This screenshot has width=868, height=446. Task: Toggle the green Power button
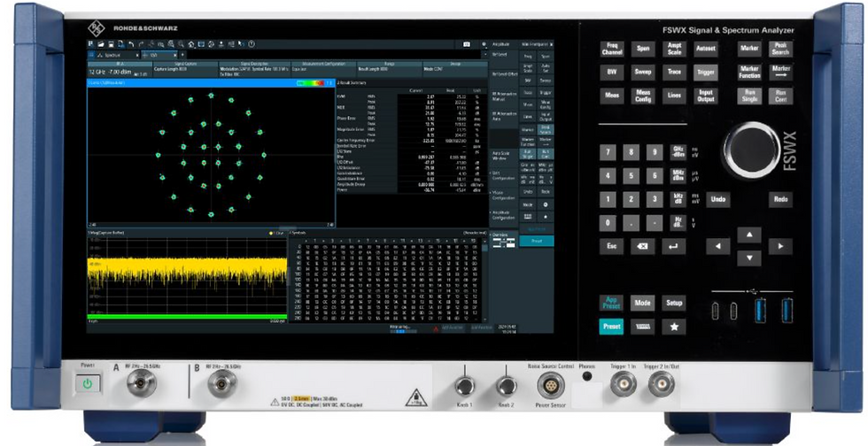pos(88,383)
